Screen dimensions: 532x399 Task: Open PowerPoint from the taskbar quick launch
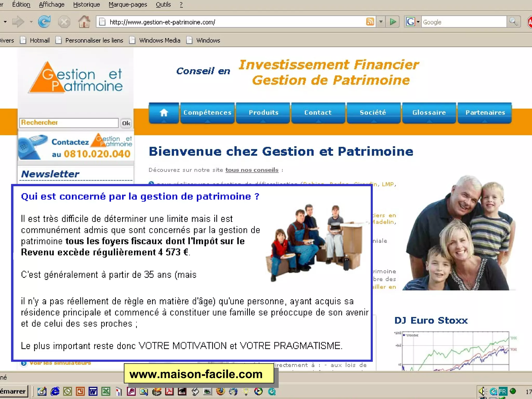pos(80,391)
